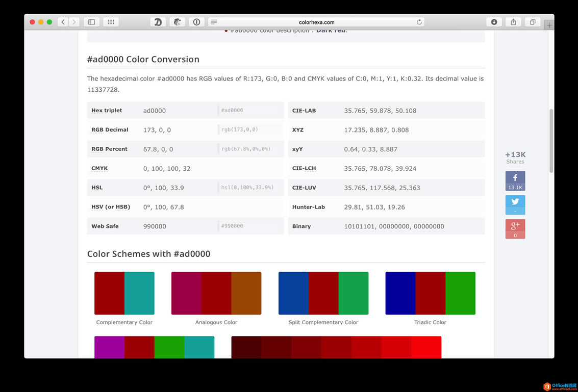Click the page vertical scrollbar

pos(551,141)
